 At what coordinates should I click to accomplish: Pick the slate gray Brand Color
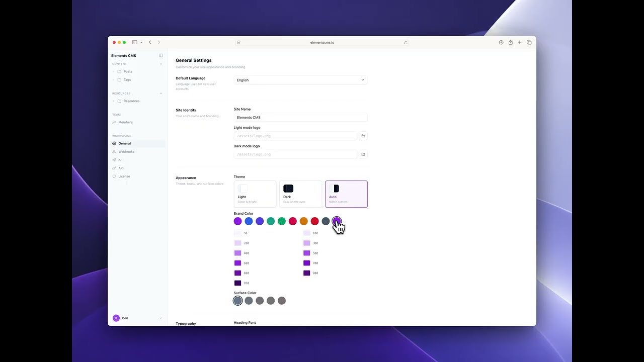[x=326, y=221]
